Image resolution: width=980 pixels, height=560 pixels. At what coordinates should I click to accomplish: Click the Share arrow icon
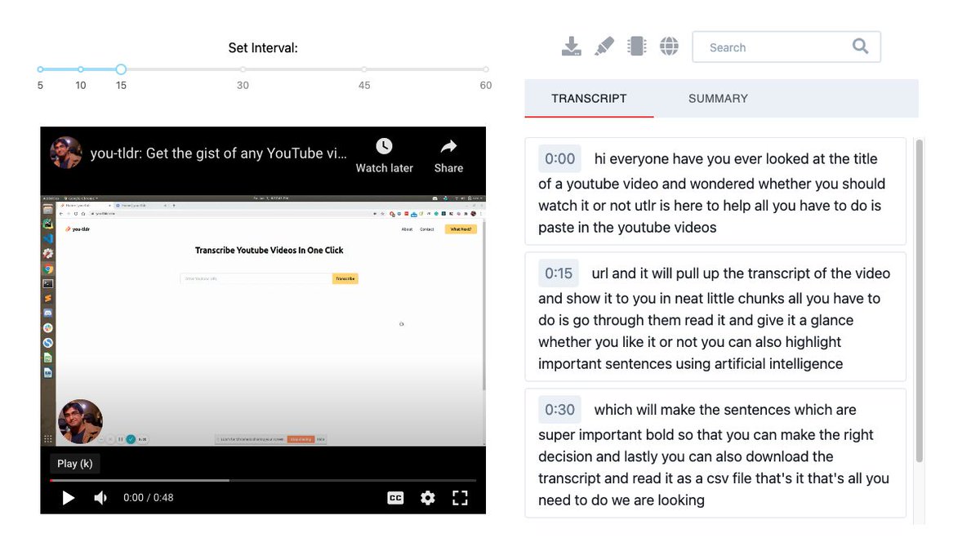point(448,146)
